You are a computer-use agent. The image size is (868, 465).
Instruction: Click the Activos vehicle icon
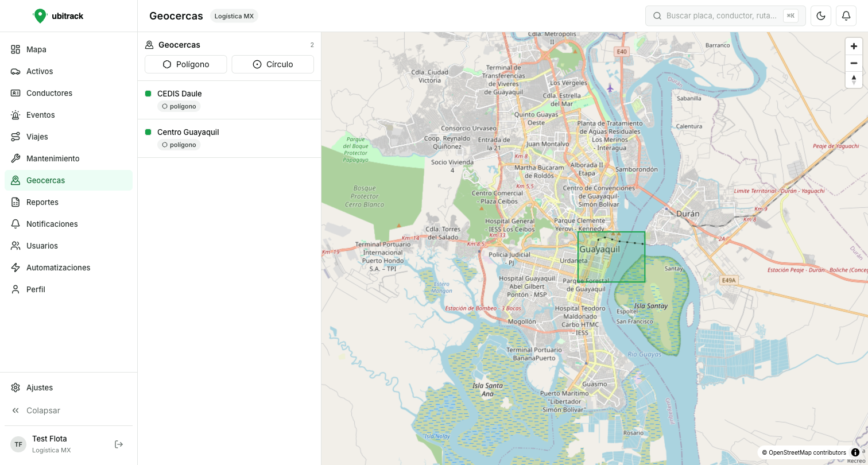point(15,71)
